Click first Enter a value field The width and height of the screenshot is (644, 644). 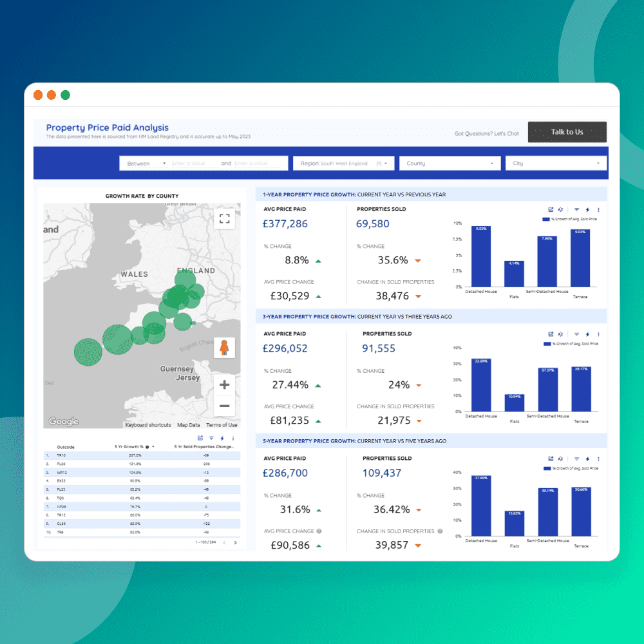click(193, 164)
